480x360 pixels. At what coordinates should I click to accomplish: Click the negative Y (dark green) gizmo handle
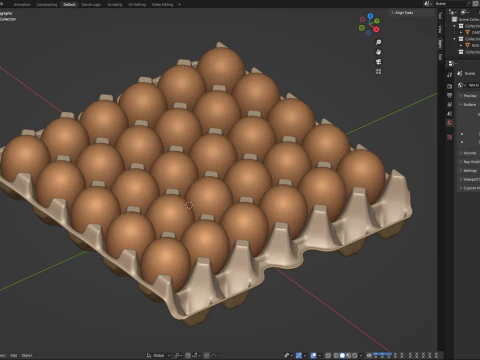(x=362, y=28)
